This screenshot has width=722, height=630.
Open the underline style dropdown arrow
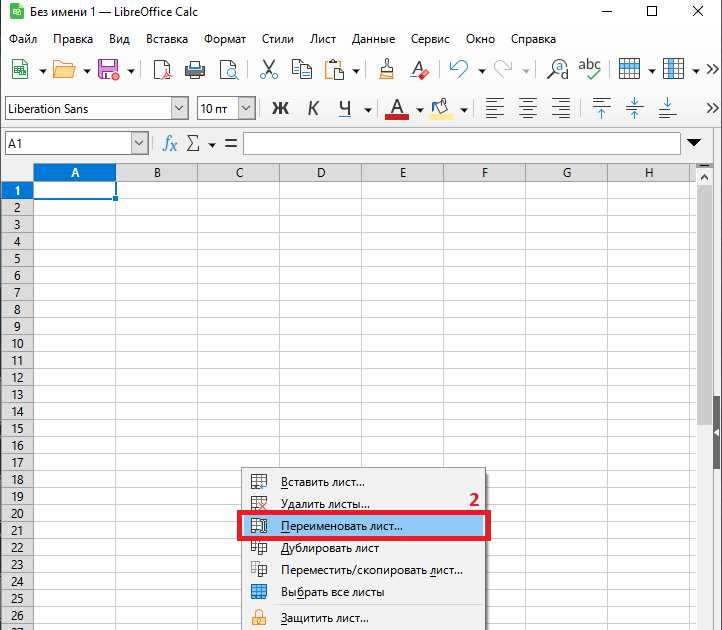[367, 110]
